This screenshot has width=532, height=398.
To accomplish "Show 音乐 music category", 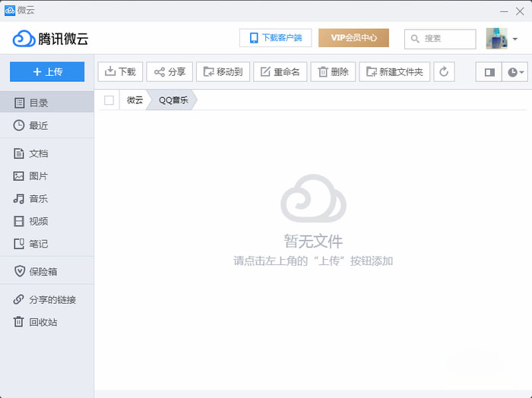I will pos(47,199).
